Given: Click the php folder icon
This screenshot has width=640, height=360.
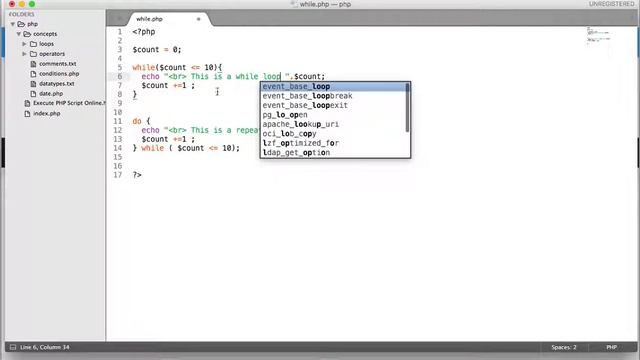Looking at the screenshot, I should click(x=21, y=24).
